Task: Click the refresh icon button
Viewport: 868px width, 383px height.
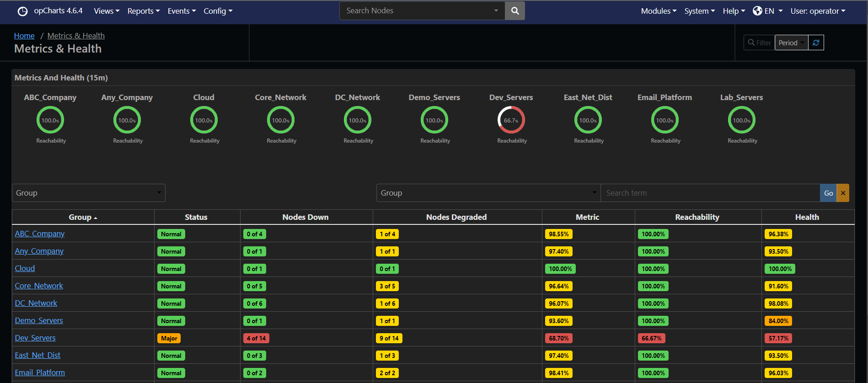Action: (x=816, y=43)
